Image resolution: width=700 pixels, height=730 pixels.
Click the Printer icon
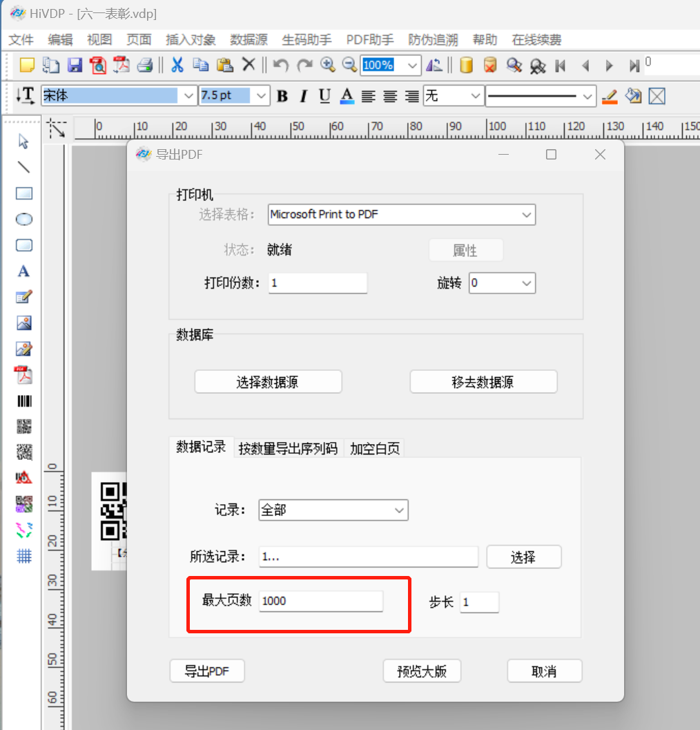coord(145,65)
